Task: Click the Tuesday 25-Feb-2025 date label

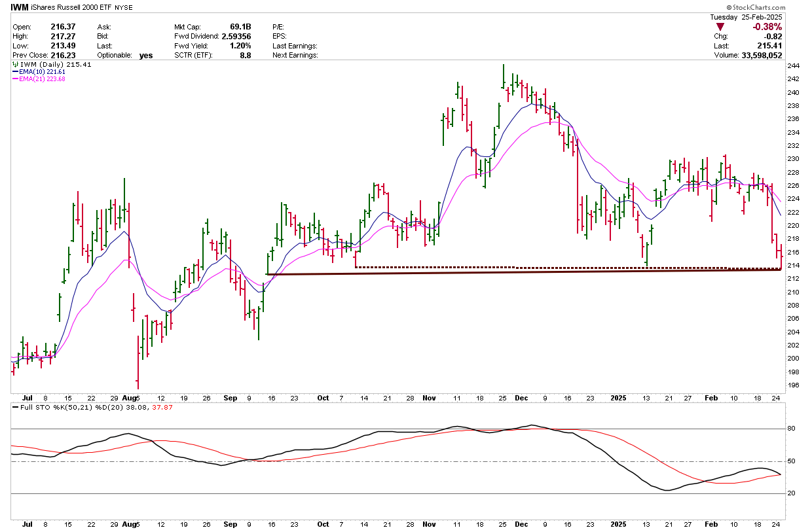Action: click(x=747, y=17)
